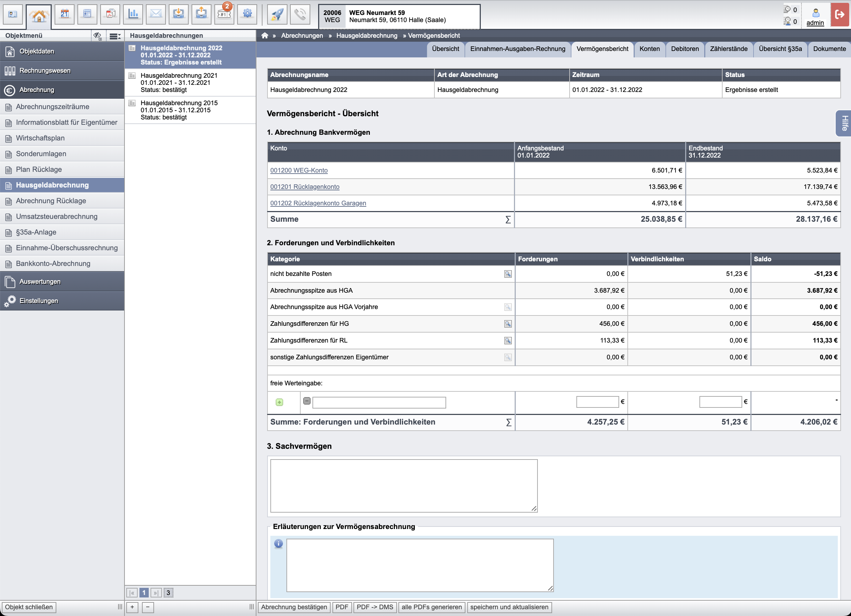Click speichern und aktualisieren button
The image size is (851, 616).
point(509,607)
